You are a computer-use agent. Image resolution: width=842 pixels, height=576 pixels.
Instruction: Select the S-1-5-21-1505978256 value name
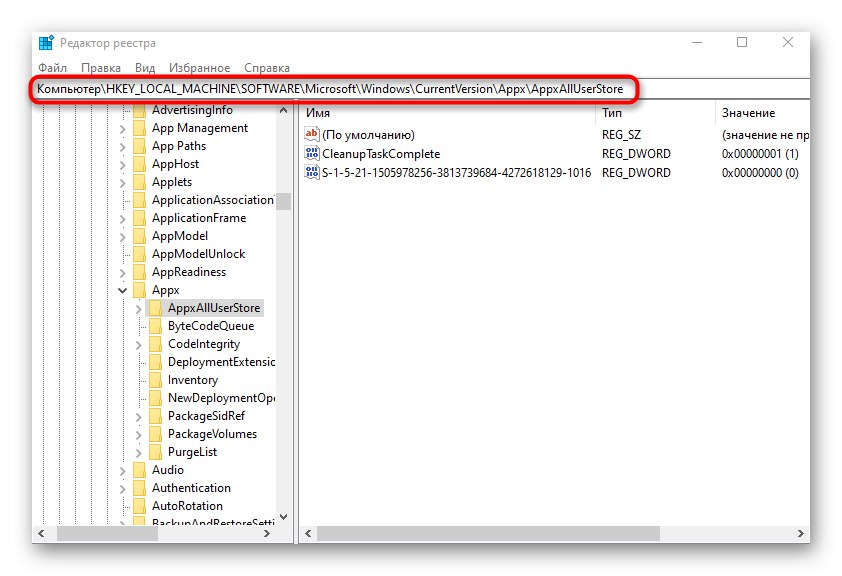point(456,172)
